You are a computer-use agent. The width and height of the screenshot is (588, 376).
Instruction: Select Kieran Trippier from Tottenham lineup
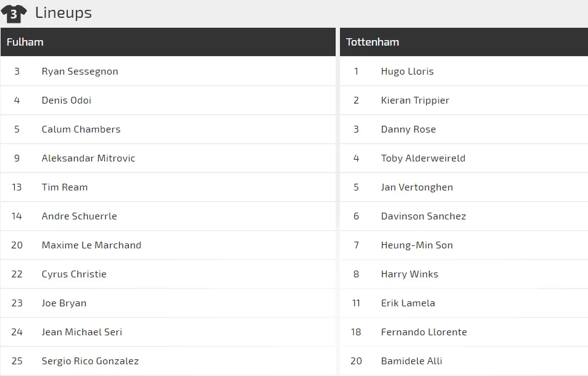tap(415, 100)
